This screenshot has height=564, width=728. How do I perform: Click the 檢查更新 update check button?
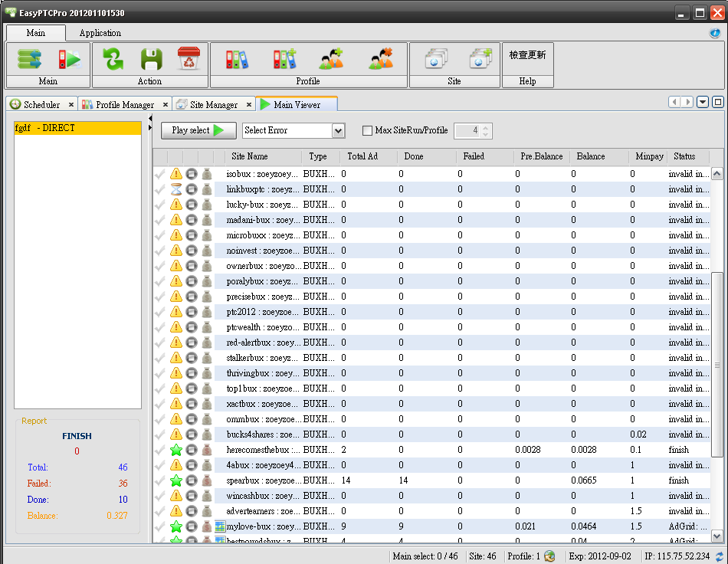(527, 55)
